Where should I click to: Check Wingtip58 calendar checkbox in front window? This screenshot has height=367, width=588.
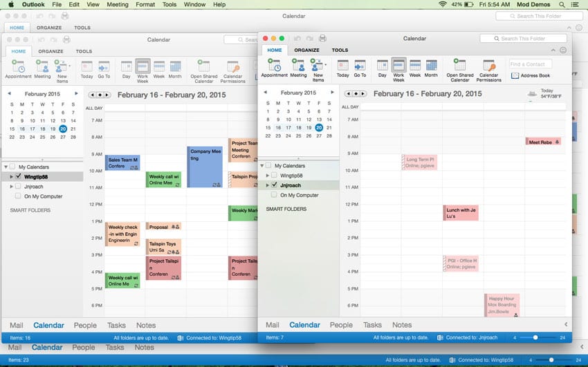pyautogui.click(x=275, y=176)
